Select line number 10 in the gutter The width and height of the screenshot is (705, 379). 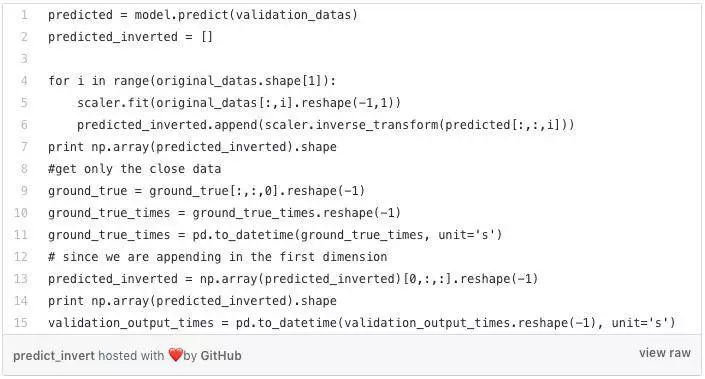pos(21,213)
